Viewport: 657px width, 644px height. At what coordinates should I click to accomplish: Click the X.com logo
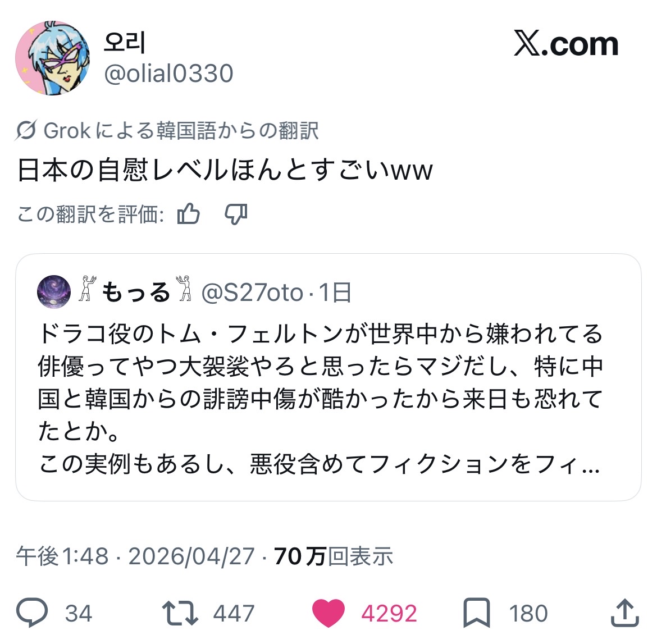[x=566, y=43]
